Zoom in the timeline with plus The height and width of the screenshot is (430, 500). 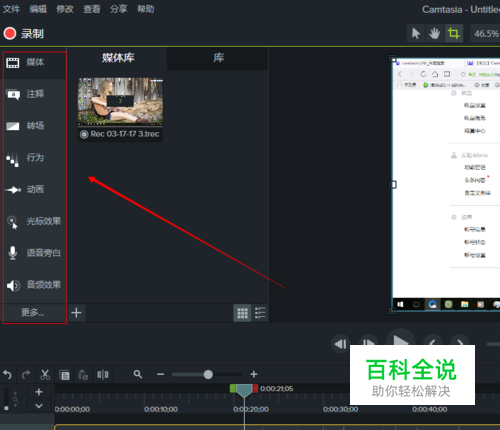click(254, 375)
